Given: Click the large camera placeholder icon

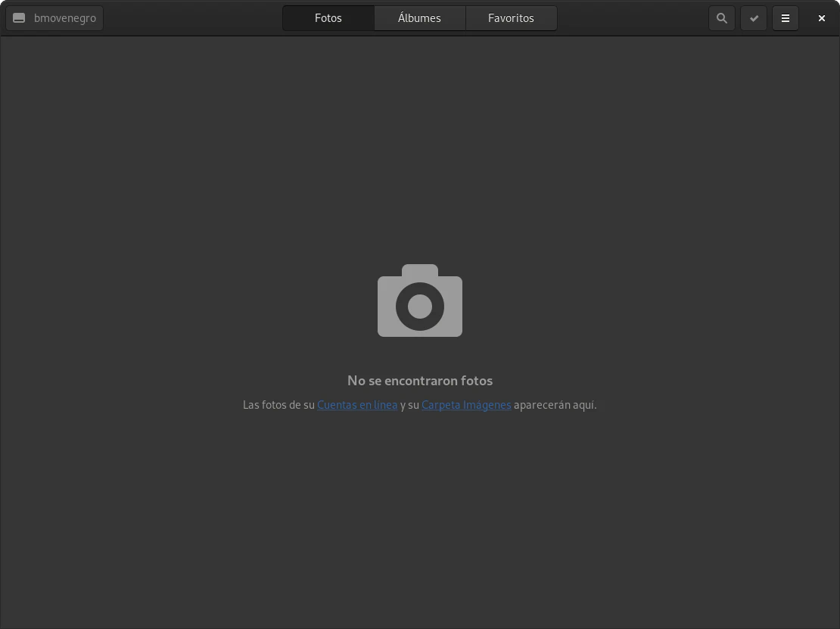Looking at the screenshot, I should point(420,301).
